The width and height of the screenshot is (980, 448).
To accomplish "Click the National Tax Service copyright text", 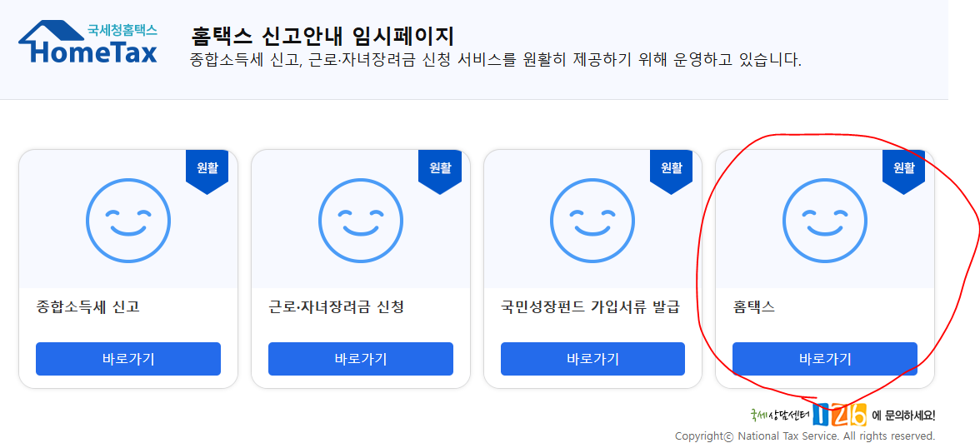I will (x=805, y=436).
